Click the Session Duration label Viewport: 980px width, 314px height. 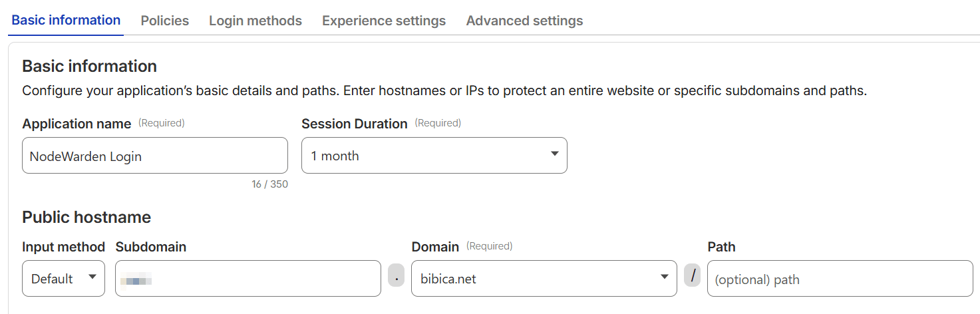354,124
